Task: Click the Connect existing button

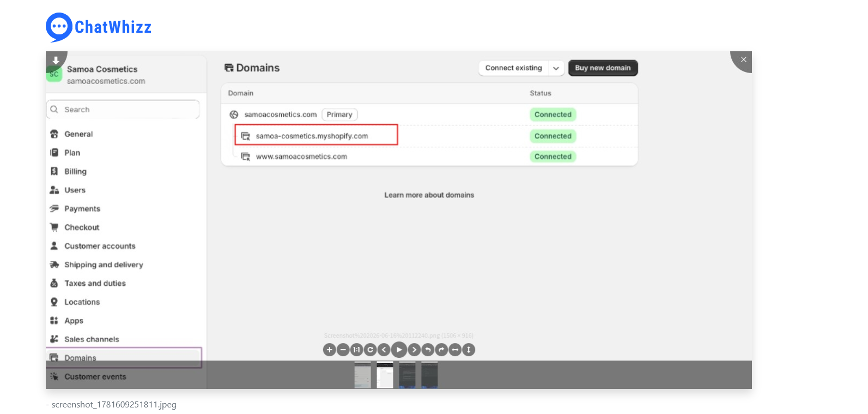Action: pyautogui.click(x=514, y=68)
